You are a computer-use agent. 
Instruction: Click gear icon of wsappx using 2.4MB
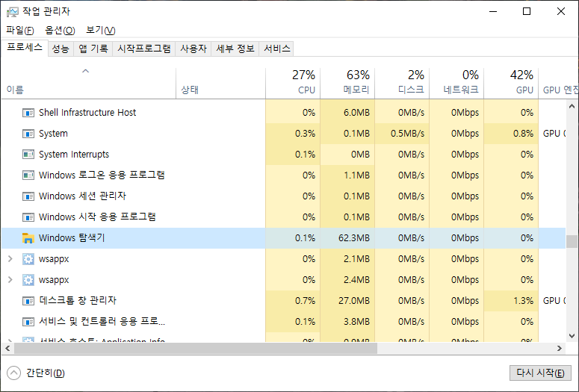coord(28,280)
